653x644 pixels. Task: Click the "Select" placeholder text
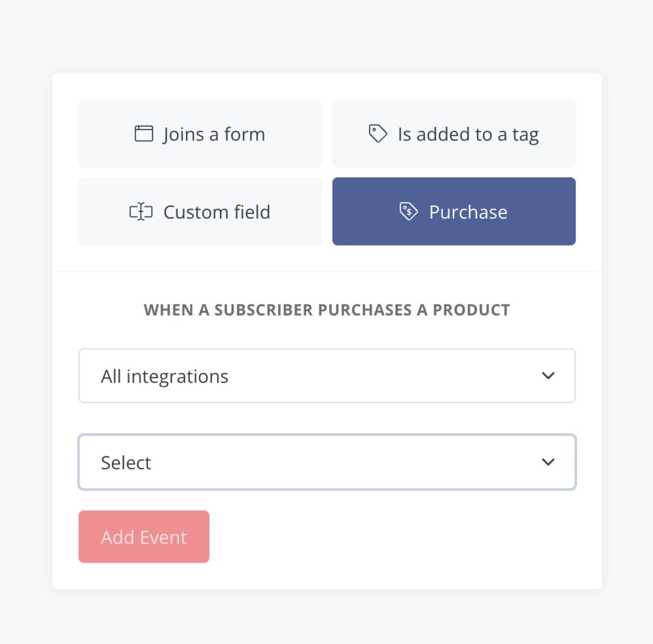pyautogui.click(x=126, y=462)
